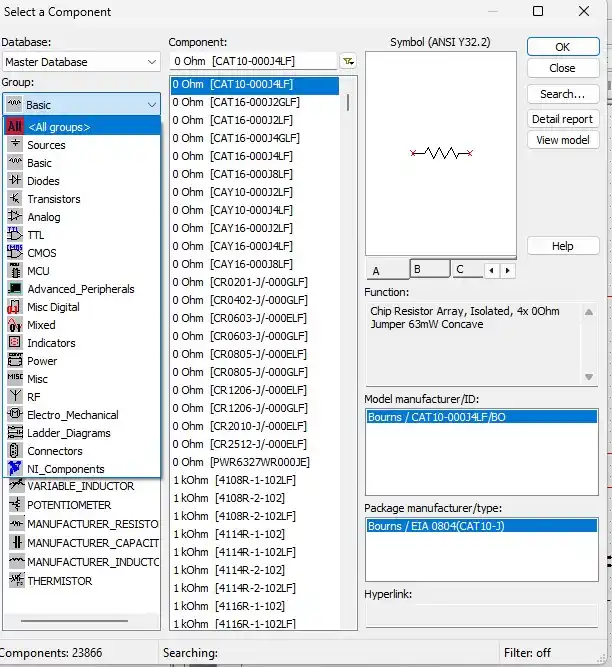
Task: Select component 1 kOhm [4116R-1-102]
Action: point(255,606)
